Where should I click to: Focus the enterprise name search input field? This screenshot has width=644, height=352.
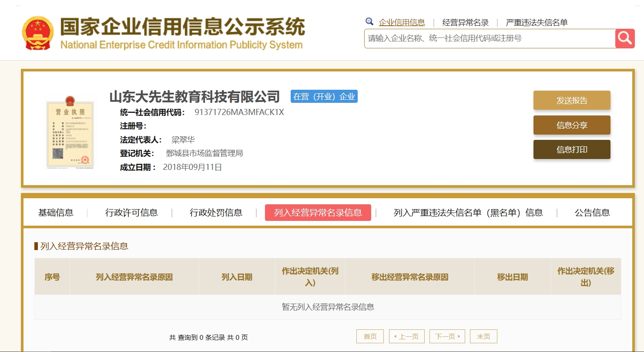pos(490,38)
